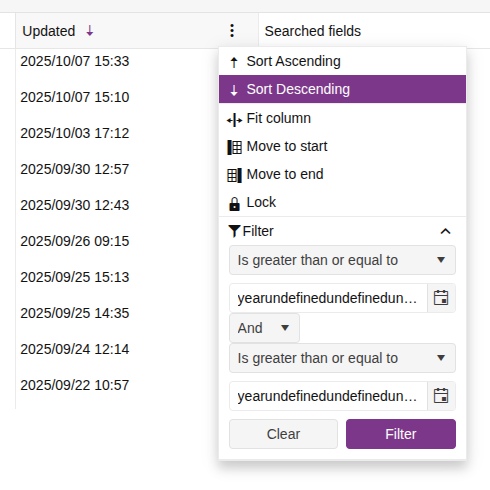Click the Lock padlock icon
Screen dimensions: 490x490
click(234, 204)
